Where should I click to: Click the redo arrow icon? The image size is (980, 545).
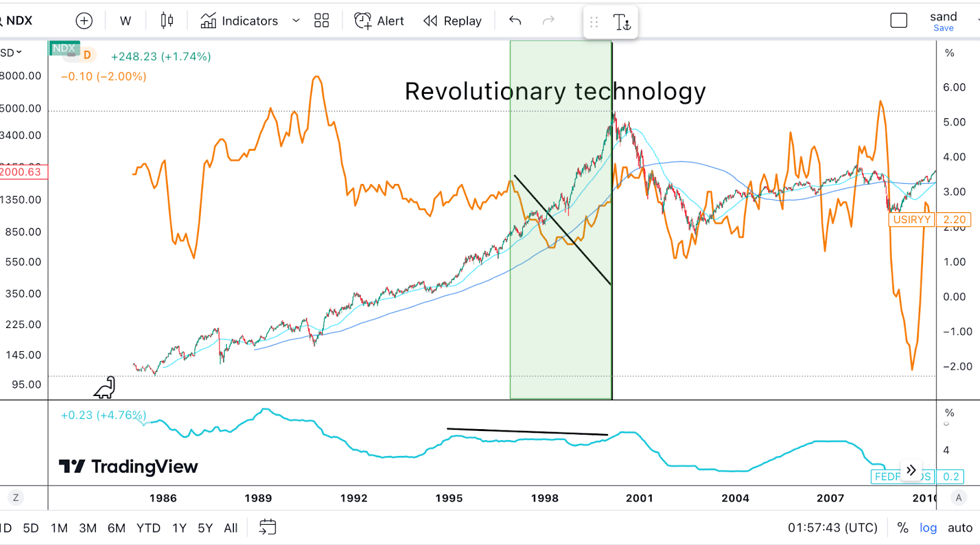coord(548,20)
